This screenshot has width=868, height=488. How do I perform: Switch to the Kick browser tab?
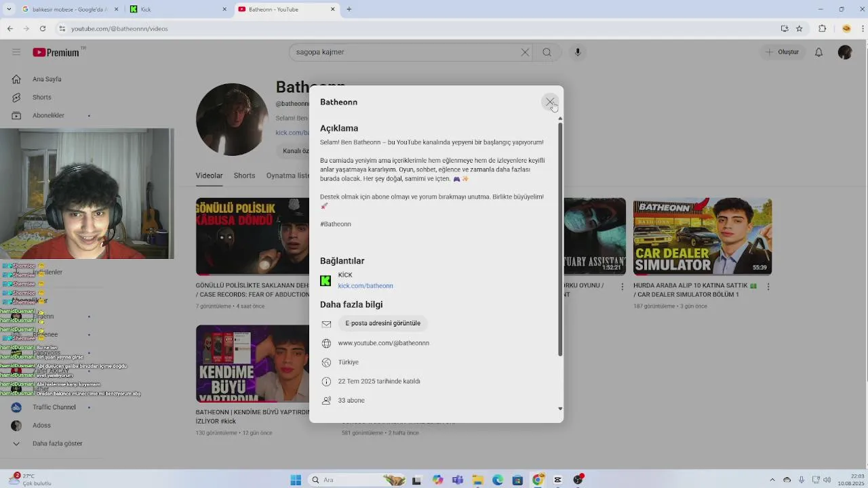coord(176,9)
